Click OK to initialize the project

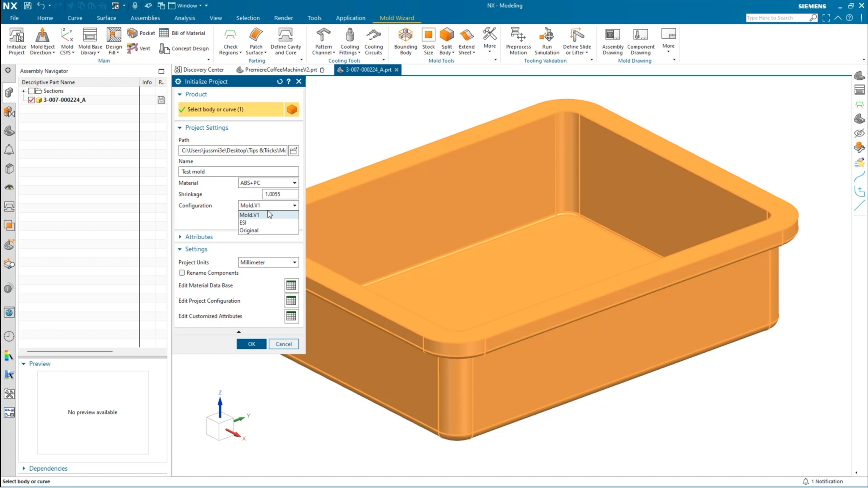coord(251,344)
